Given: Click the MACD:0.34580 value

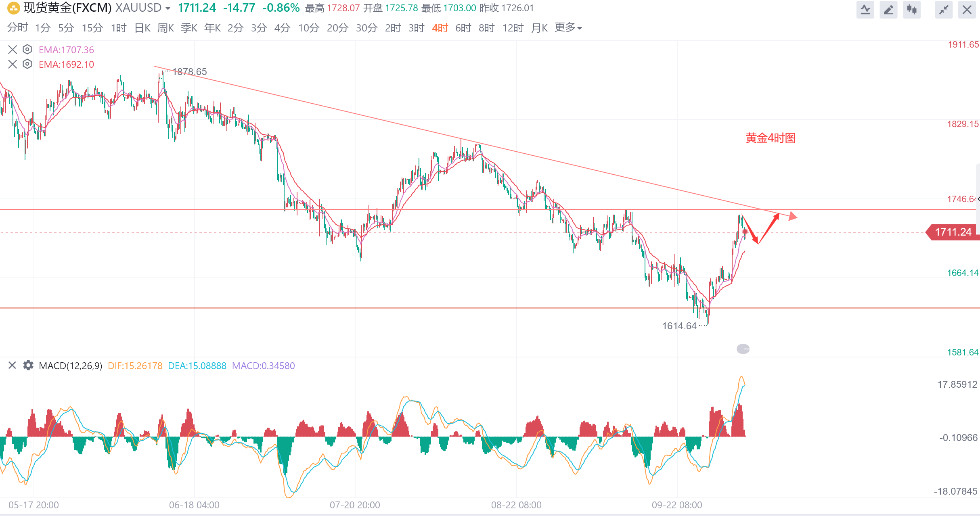Looking at the screenshot, I should (x=264, y=366).
